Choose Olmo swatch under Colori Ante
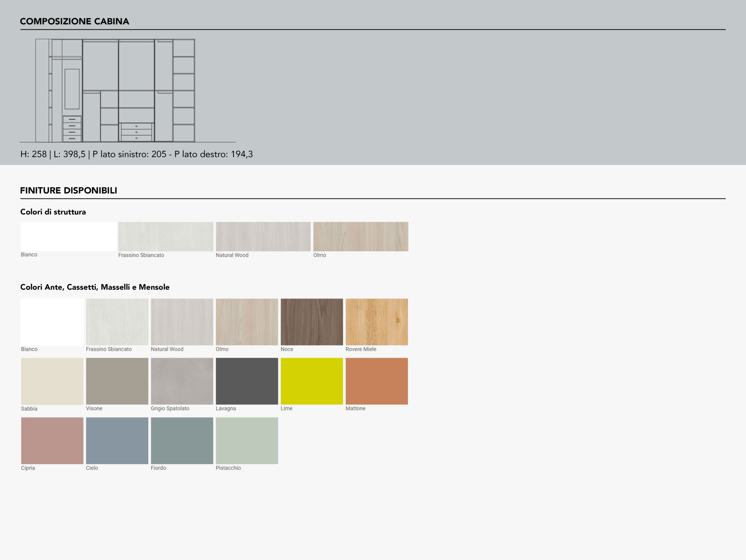Viewport: 746px width, 560px height. [247, 322]
